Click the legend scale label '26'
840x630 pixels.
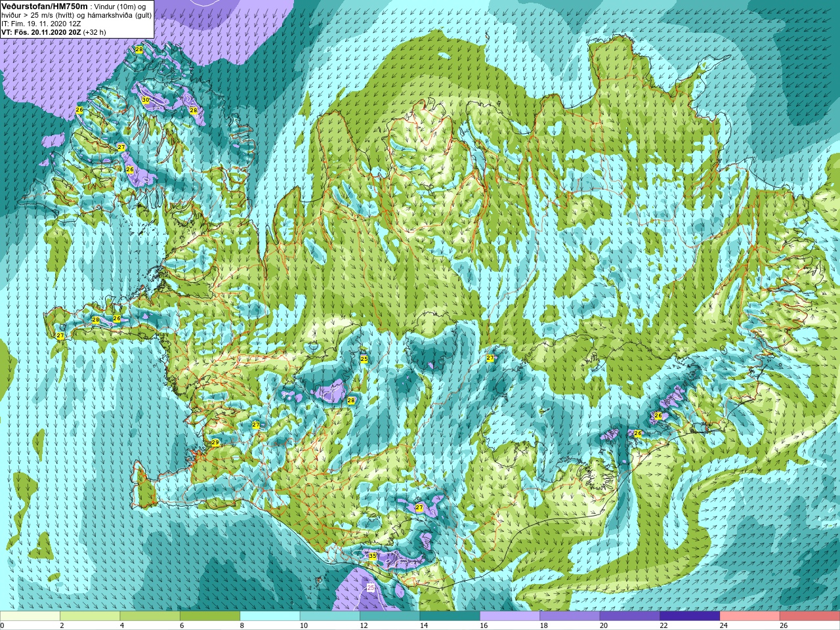tap(784, 625)
